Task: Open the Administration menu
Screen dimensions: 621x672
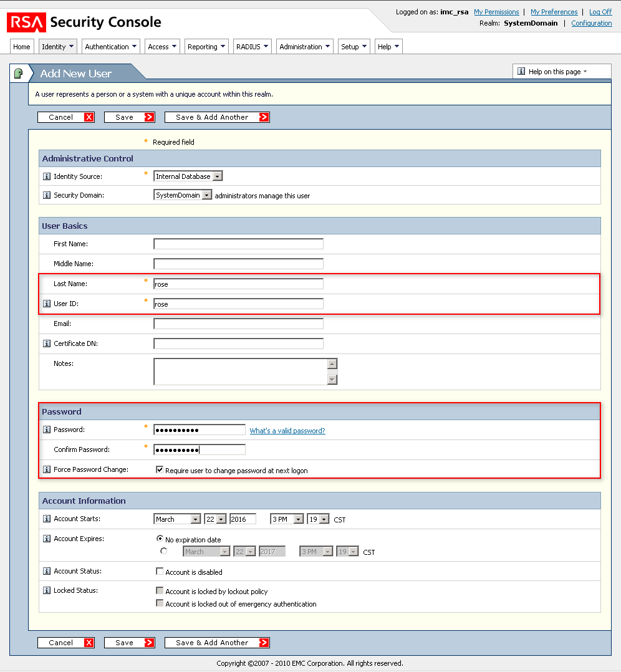Action: pyautogui.click(x=305, y=47)
